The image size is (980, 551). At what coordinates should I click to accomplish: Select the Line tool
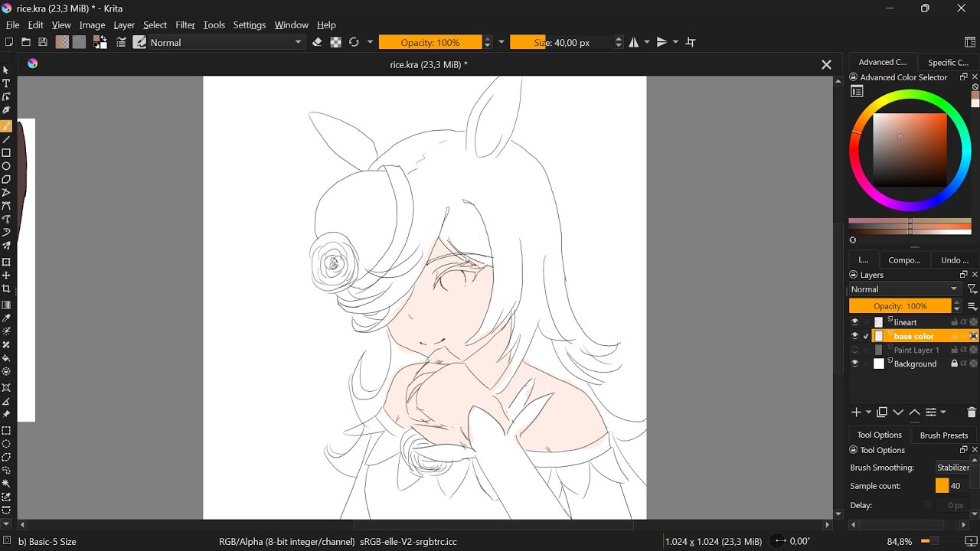[x=7, y=140]
